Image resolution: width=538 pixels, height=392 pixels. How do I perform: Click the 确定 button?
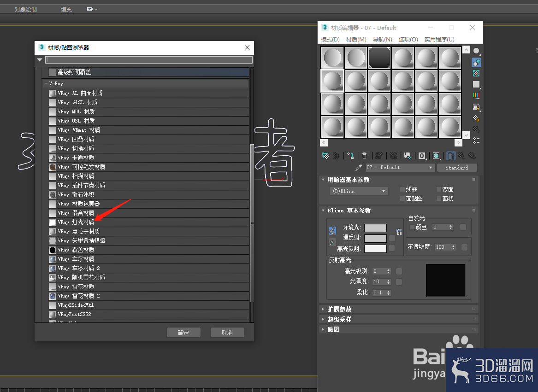(183, 333)
